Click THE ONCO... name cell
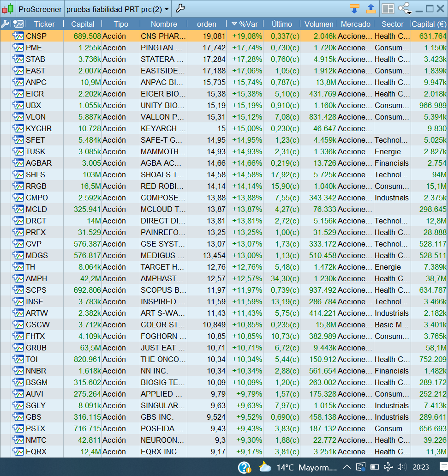The image size is (448, 476). point(163,359)
